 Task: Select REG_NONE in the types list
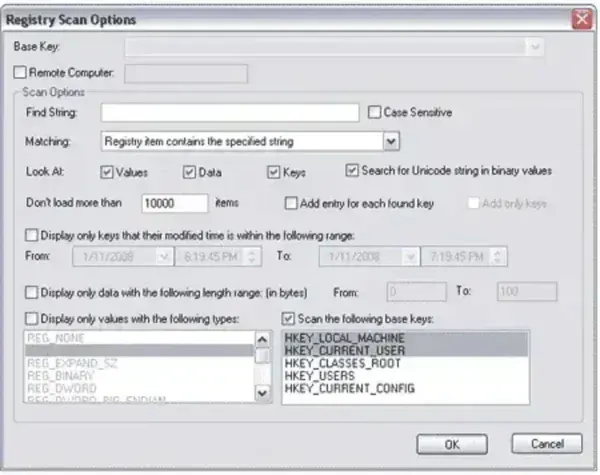(x=139, y=338)
